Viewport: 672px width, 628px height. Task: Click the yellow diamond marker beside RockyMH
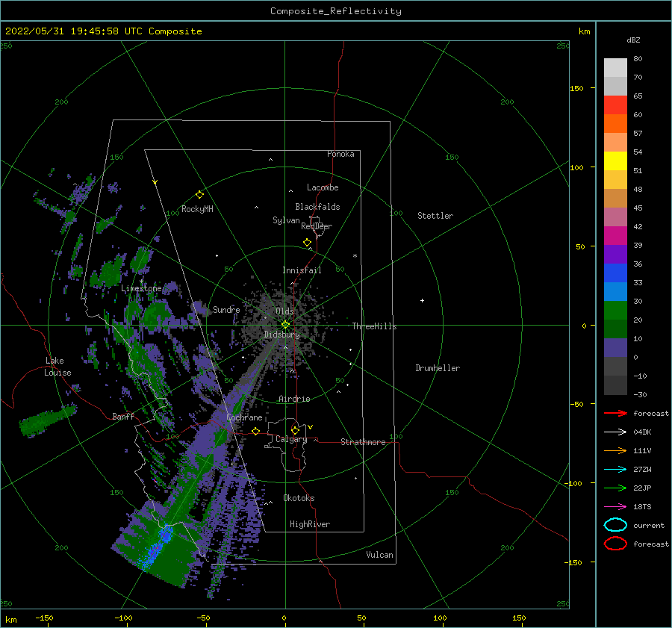tap(199, 195)
